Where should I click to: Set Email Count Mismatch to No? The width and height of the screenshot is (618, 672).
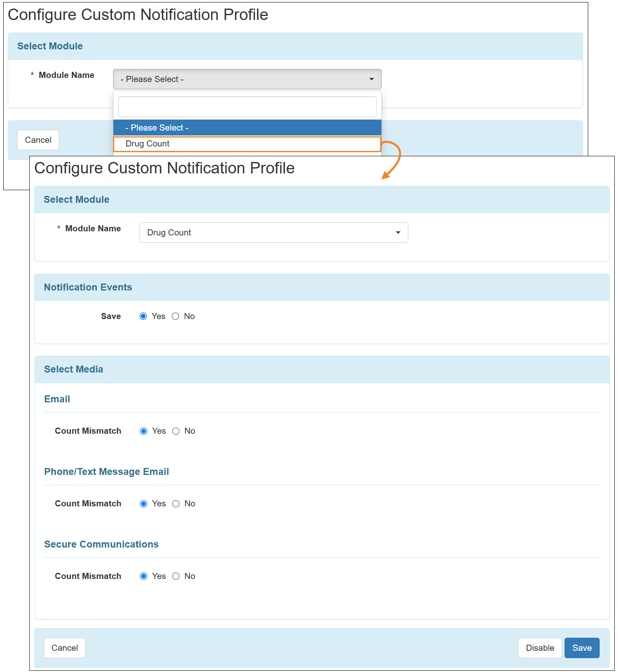(176, 431)
